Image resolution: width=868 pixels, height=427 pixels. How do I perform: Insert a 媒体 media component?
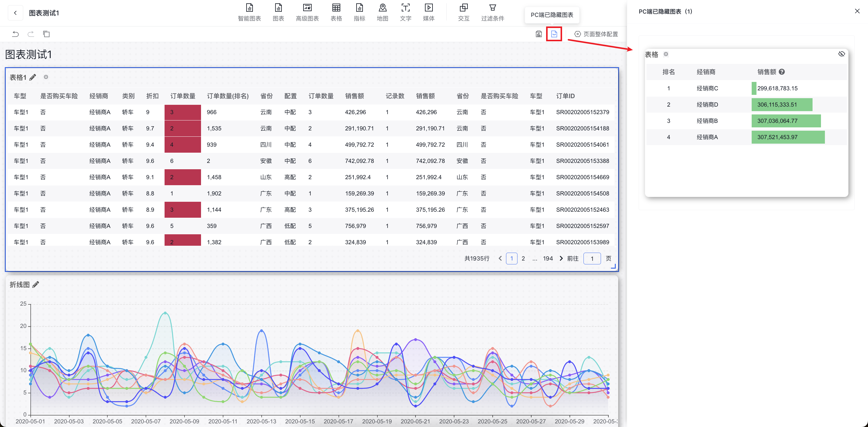[x=429, y=12]
